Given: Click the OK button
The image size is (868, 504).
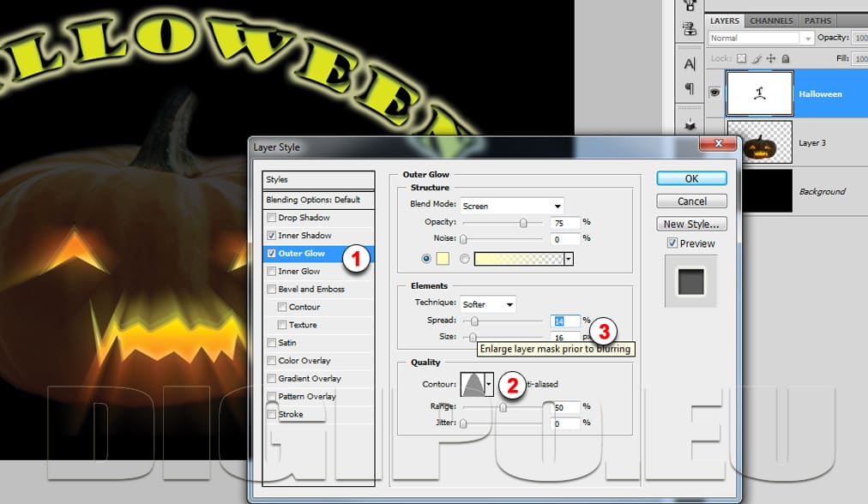Looking at the screenshot, I should (x=691, y=178).
